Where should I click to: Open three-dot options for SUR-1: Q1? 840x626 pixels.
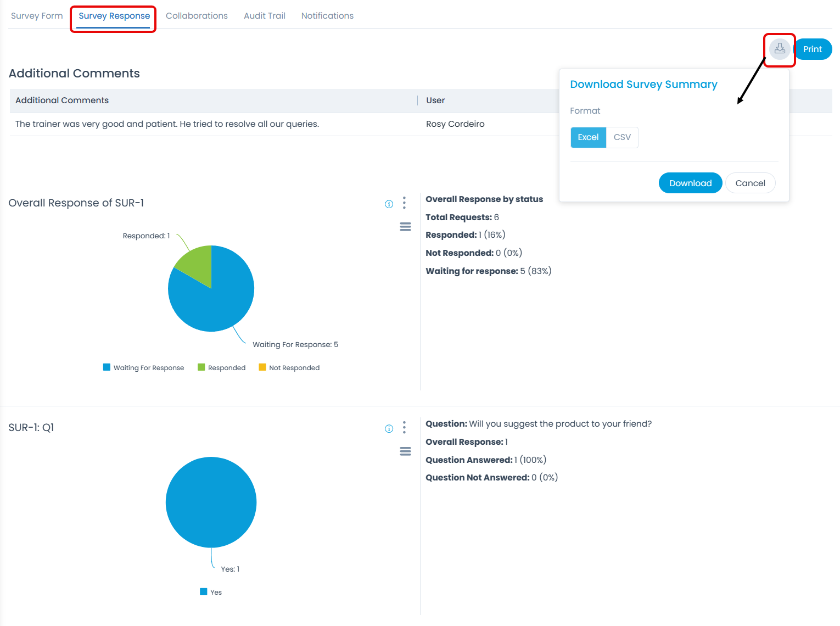coord(404,428)
